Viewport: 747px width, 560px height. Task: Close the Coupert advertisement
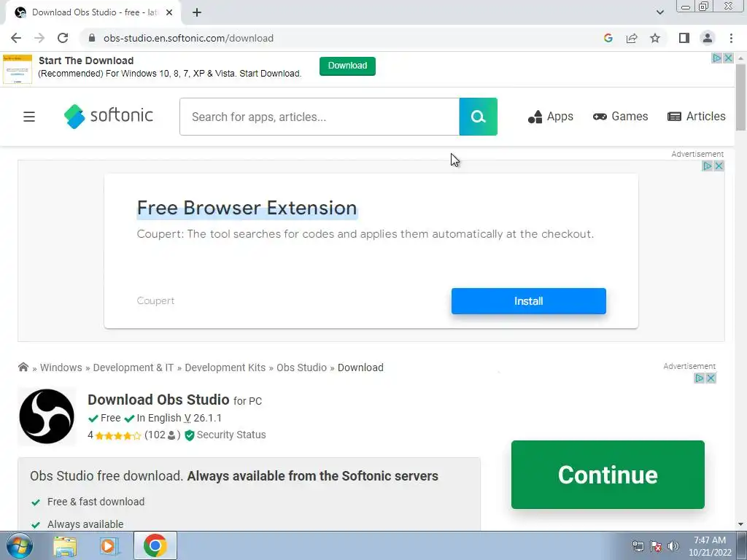point(719,166)
